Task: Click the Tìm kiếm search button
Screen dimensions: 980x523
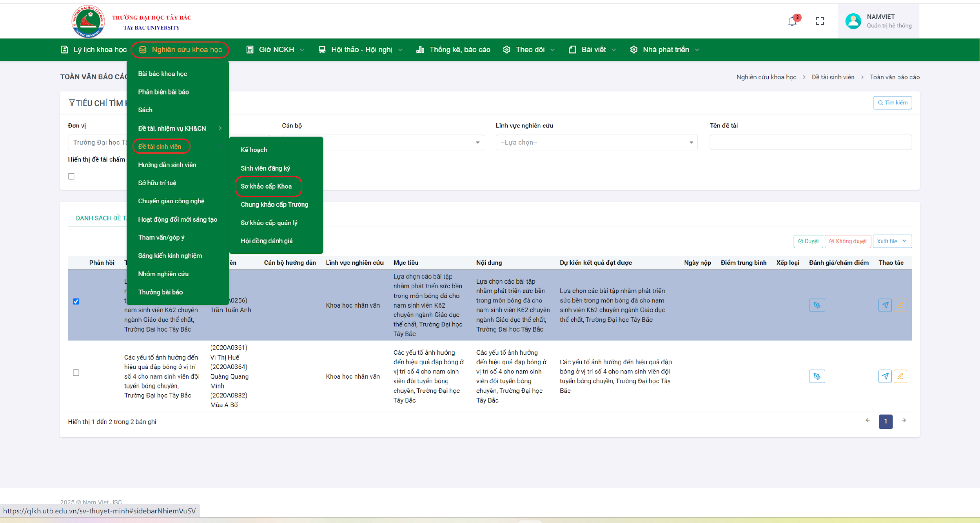Action: [893, 103]
